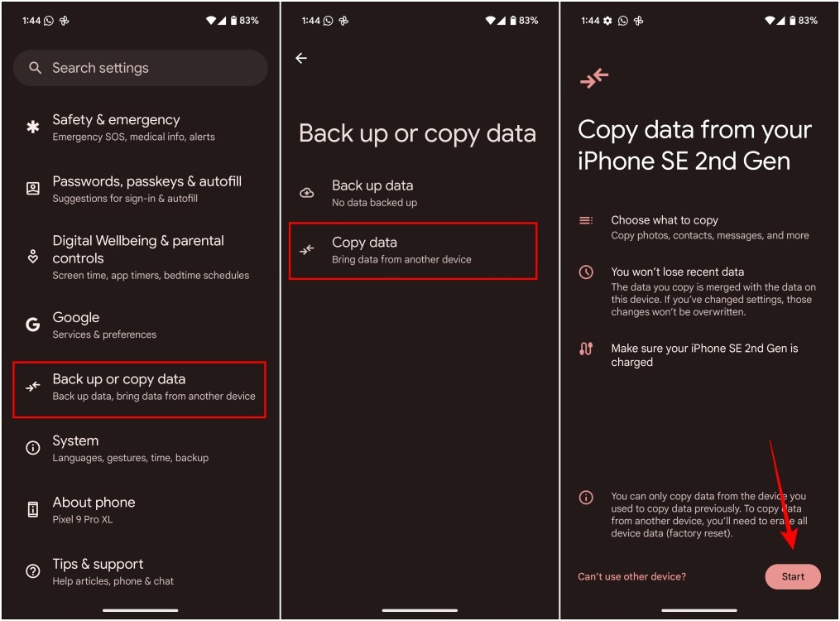Tap the Copy data merge-arrows icon
This screenshot has height=621, width=840.
[x=306, y=250]
